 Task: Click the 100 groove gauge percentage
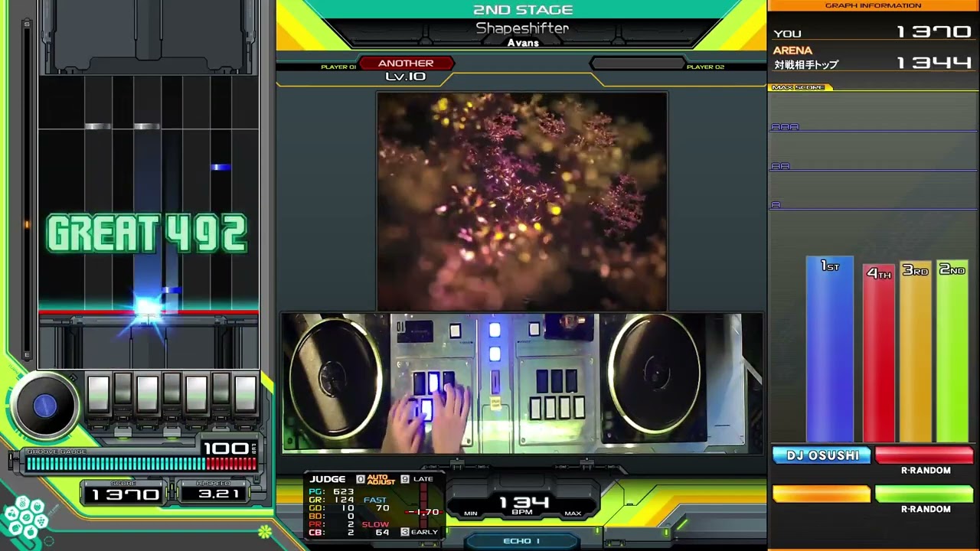(x=227, y=448)
